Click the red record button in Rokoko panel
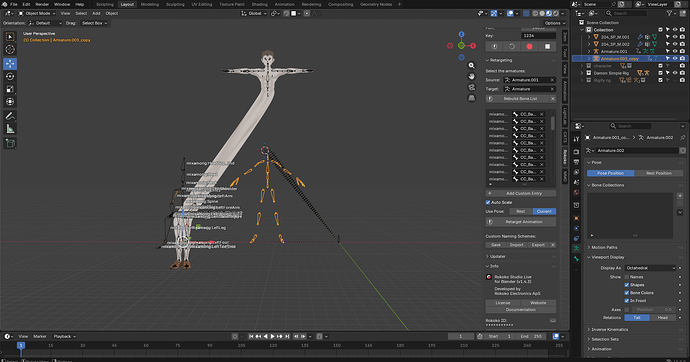This screenshot has width=690, height=362. [x=529, y=46]
